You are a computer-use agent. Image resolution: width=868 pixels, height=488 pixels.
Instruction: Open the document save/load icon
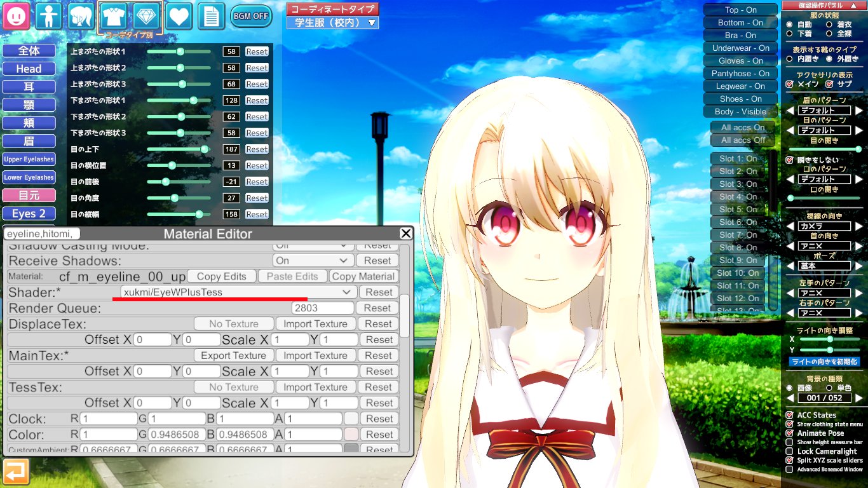tap(212, 17)
